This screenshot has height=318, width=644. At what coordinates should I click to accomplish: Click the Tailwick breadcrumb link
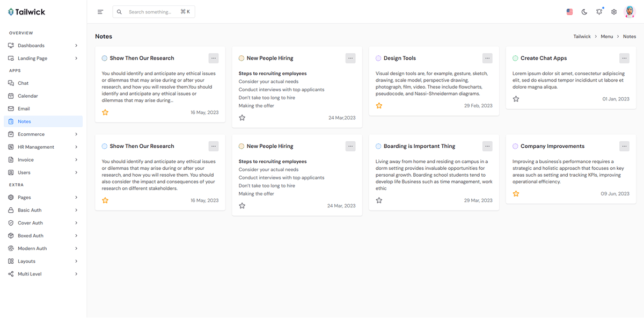point(582,37)
